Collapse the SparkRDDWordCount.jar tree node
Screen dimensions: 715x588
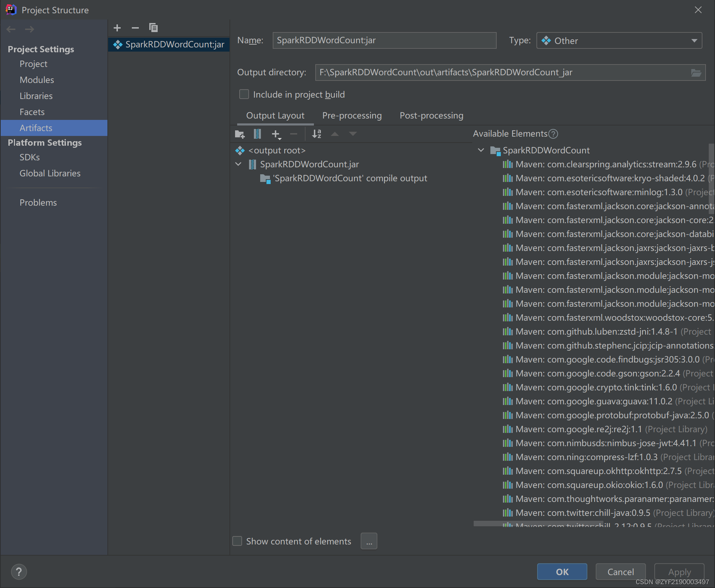tap(239, 164)
